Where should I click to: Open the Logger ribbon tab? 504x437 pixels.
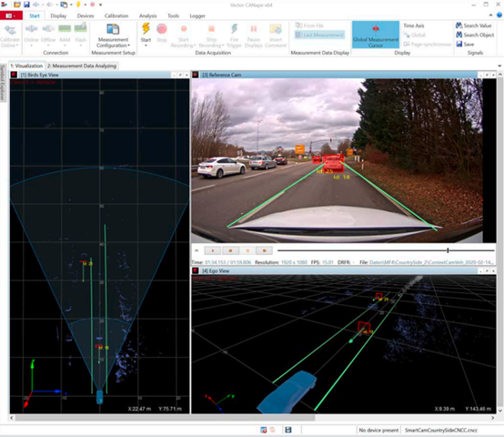(197, 15)
